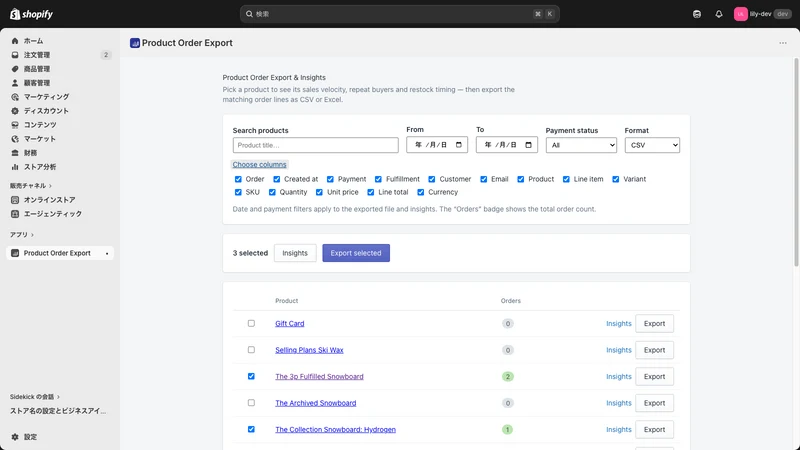Open the To date calendar picker icon

tap(529, 145)
